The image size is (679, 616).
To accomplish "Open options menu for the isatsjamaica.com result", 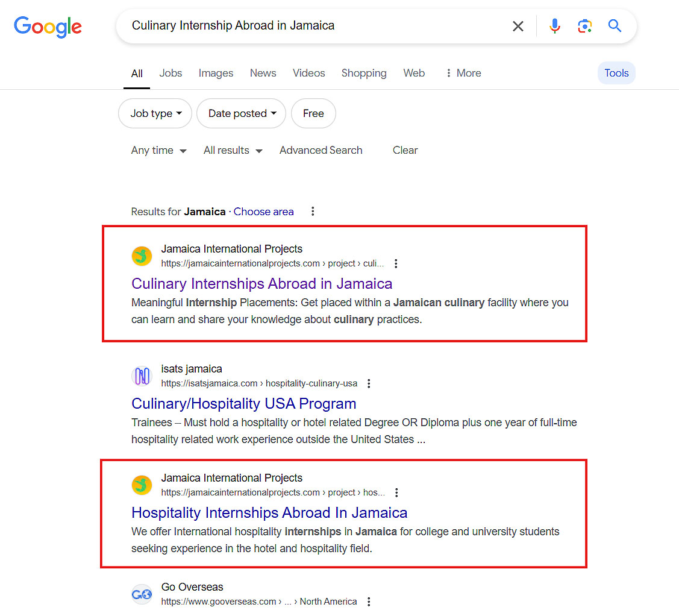I will (369, 383).
